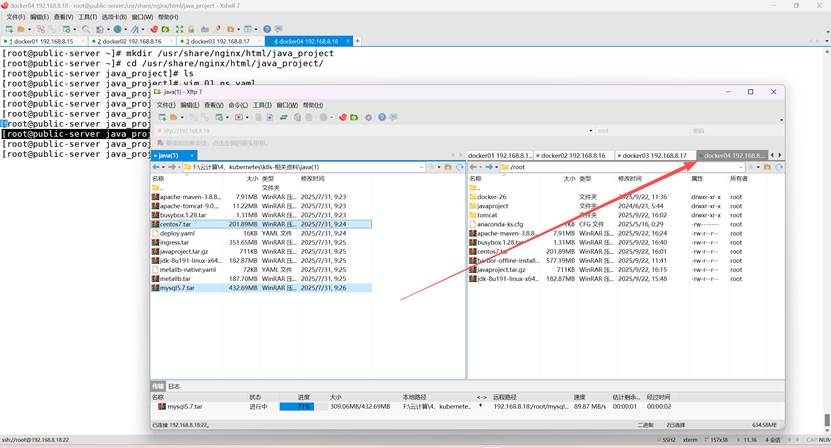Image resolution: width=831 pixels, height=448 pixels.
Task: Click the remote /root address field
Action: [622, 167]
